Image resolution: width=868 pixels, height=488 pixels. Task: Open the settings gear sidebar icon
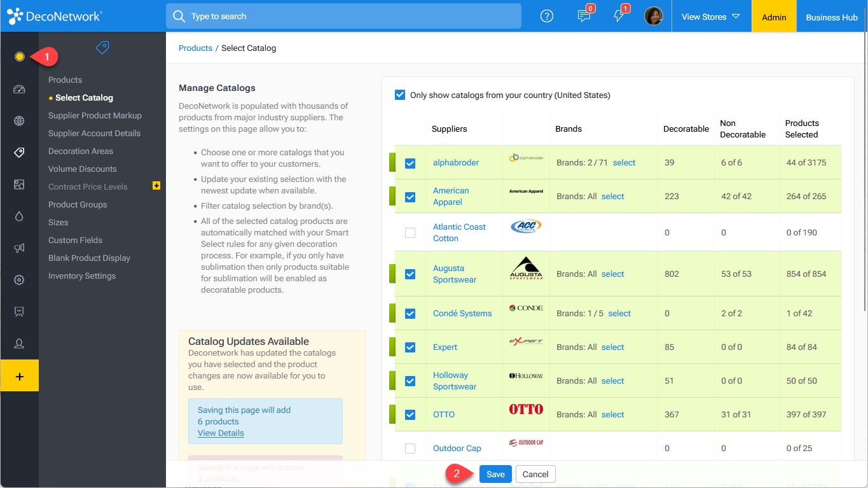[x=19, y=280]
